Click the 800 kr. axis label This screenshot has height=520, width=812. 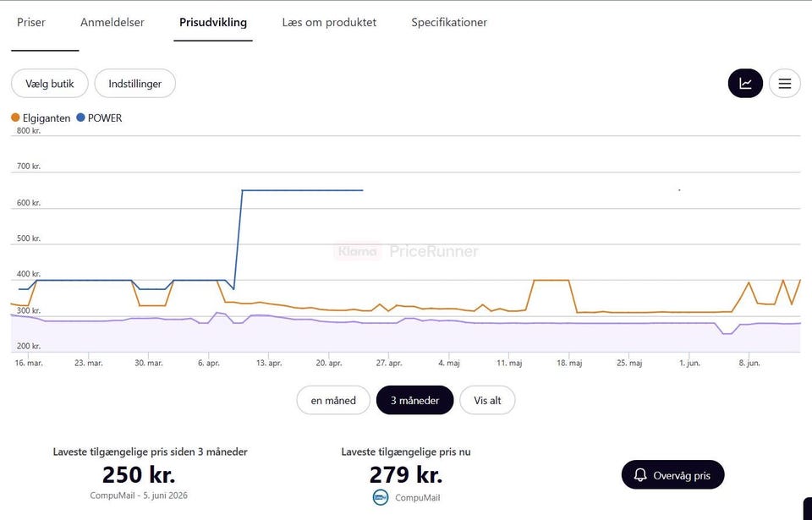coord(29,130)
